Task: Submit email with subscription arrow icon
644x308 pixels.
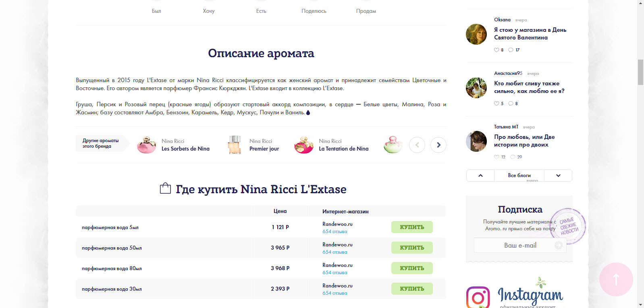Action: pos(559,245)
